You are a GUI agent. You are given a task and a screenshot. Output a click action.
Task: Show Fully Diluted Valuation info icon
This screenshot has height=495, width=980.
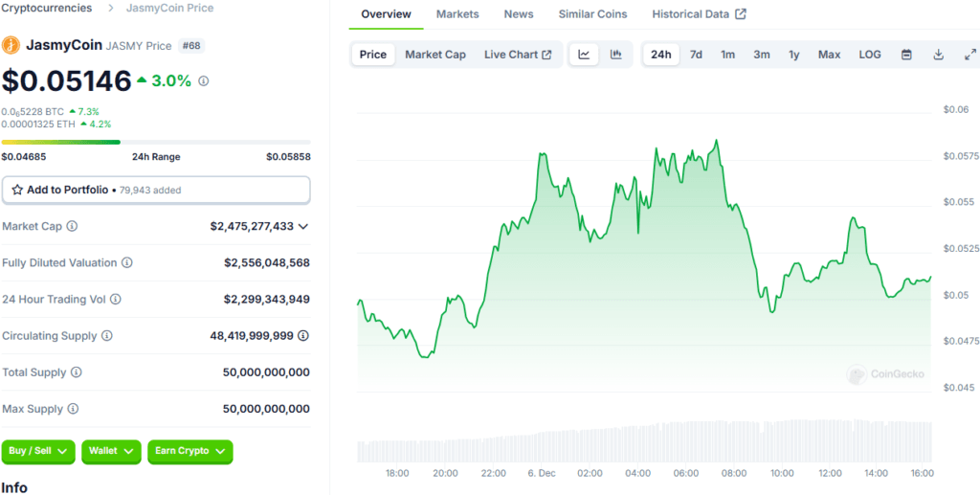[127, 262]
